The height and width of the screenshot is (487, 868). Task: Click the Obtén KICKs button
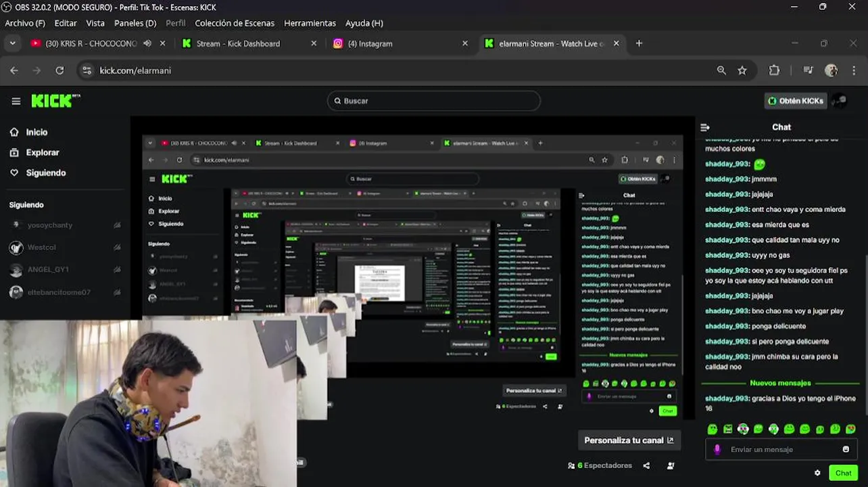pos(796,101)
